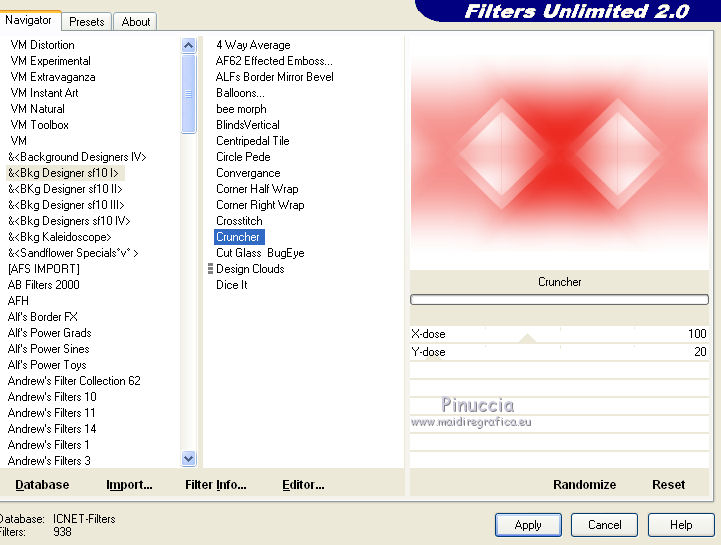
Task: Choose the Centripedal Tile filter
Action: (253, 141)
